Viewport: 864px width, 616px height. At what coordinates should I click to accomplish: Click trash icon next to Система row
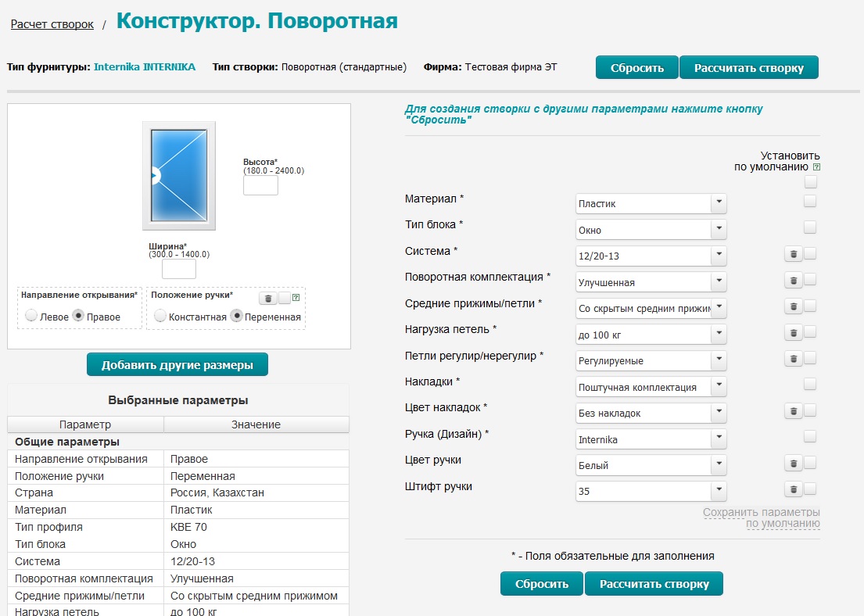793,253
